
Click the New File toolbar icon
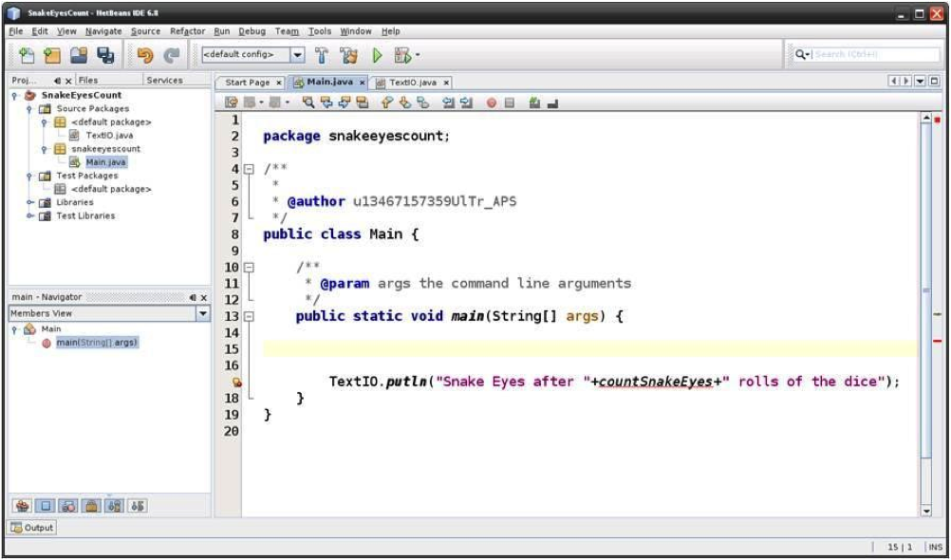tap(26, 55)
